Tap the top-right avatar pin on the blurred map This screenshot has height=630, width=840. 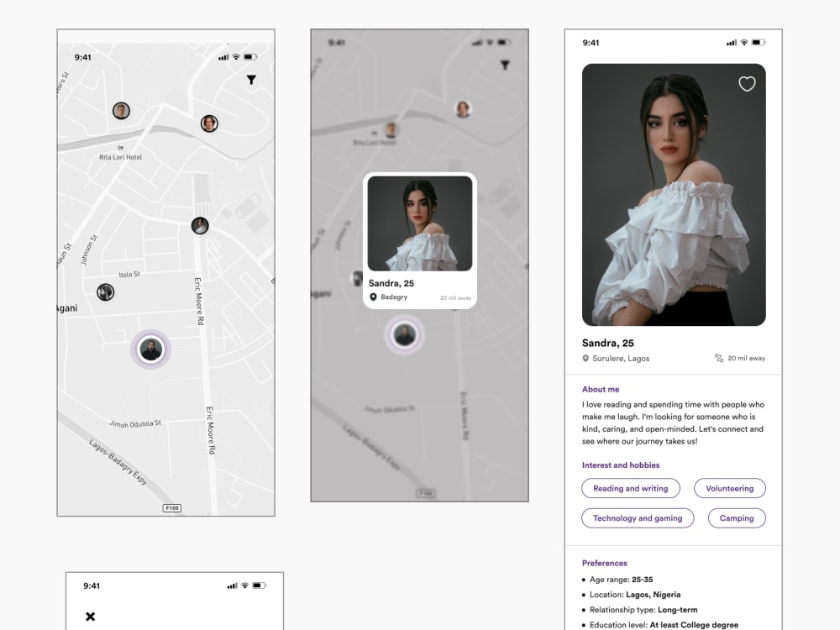pyautogui.click(x=464, y=109)
